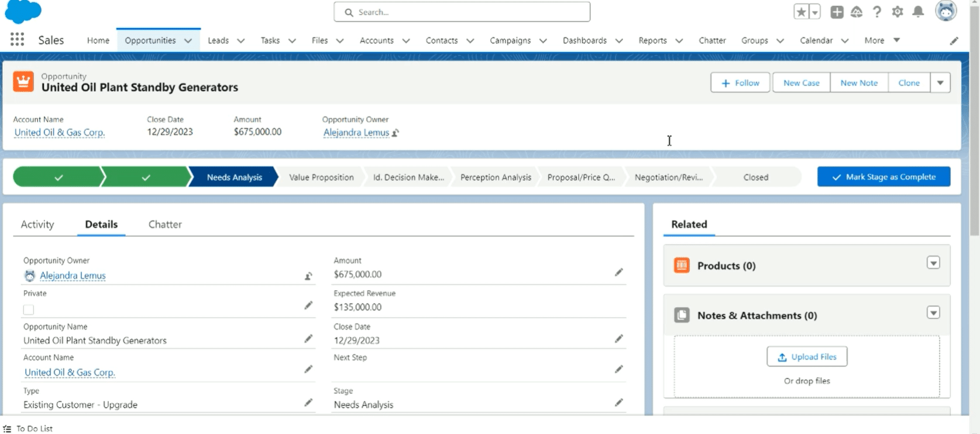Image resolution: width=980 pixels, height=434 pixels.
Task: Open Alejandra Lemus link in Details section
Action: (73, 275)
